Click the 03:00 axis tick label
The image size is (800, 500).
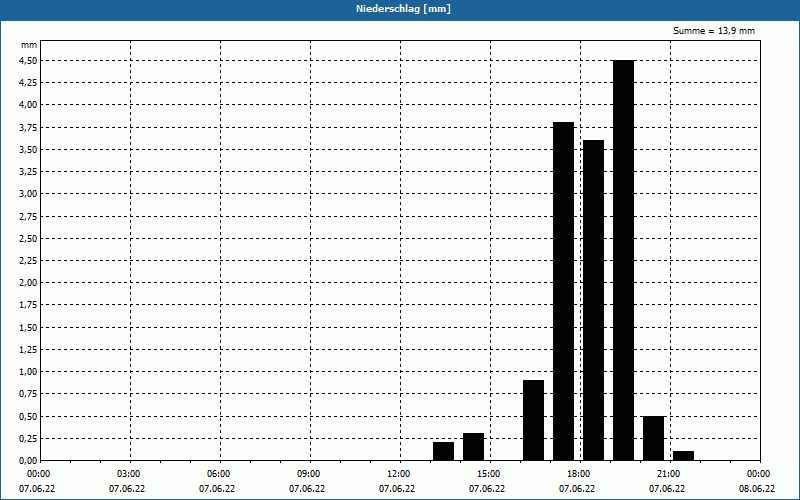(x=128, y=474)
